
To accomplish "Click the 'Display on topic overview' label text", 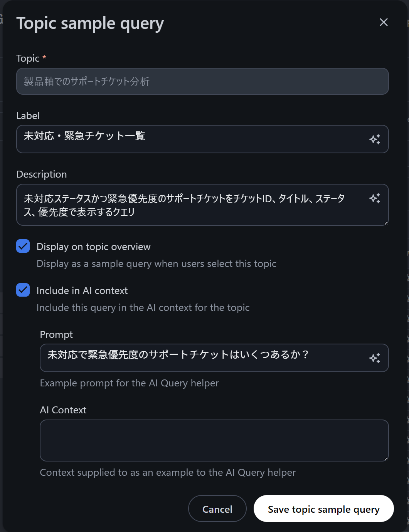I will click(x=93, y=247).
